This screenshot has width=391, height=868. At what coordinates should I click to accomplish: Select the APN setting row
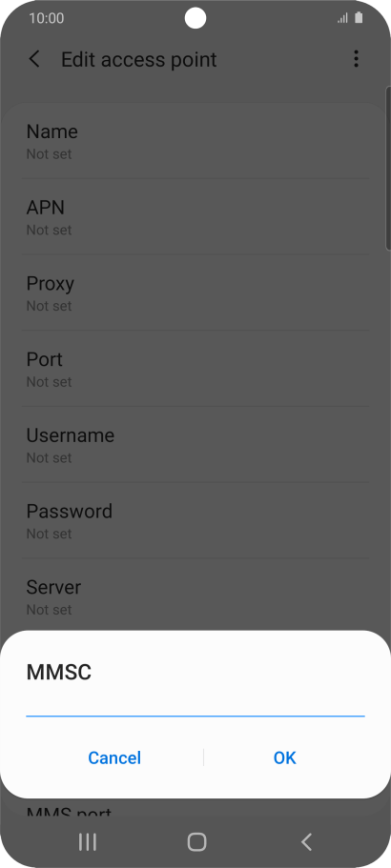tap(195, 217)
